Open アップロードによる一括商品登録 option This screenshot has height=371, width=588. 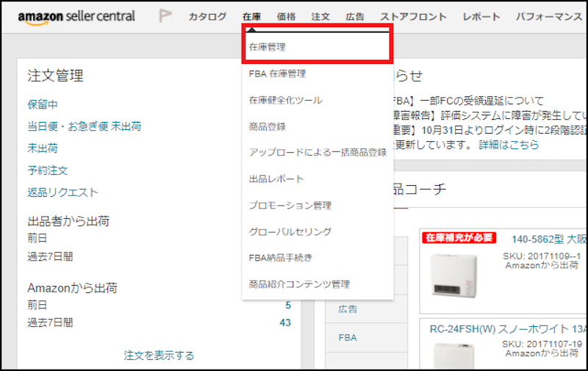point(318,153)
